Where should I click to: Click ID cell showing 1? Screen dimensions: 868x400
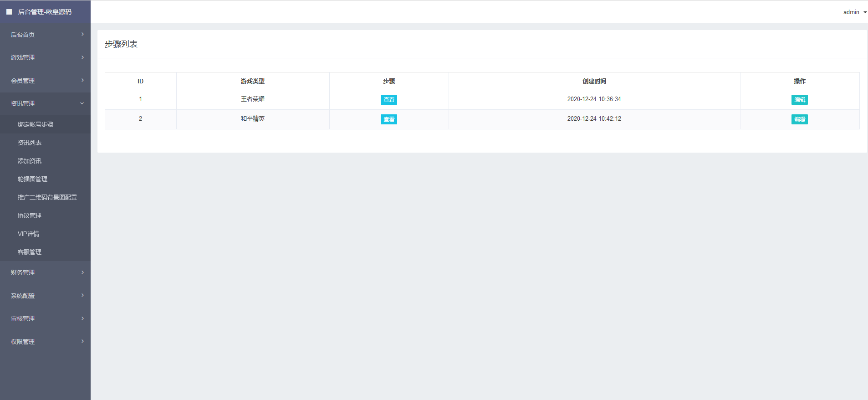click(x=140, y=99)
